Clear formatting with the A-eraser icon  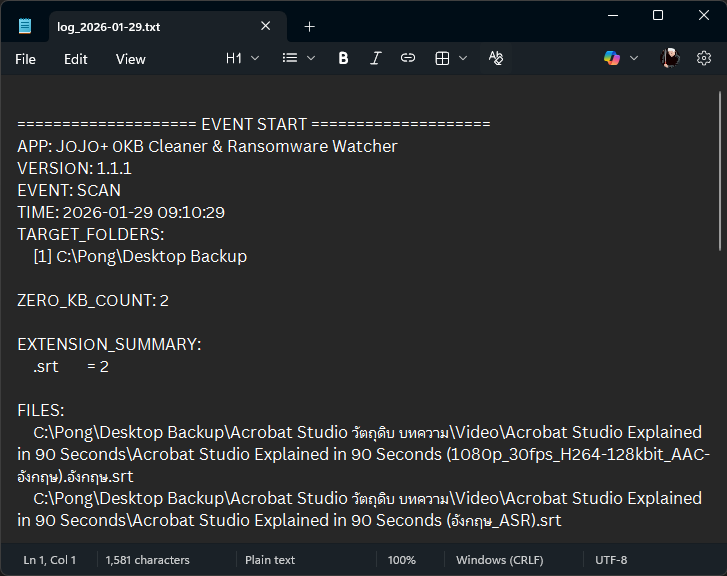pyautogui.click(x=496, y=58)
